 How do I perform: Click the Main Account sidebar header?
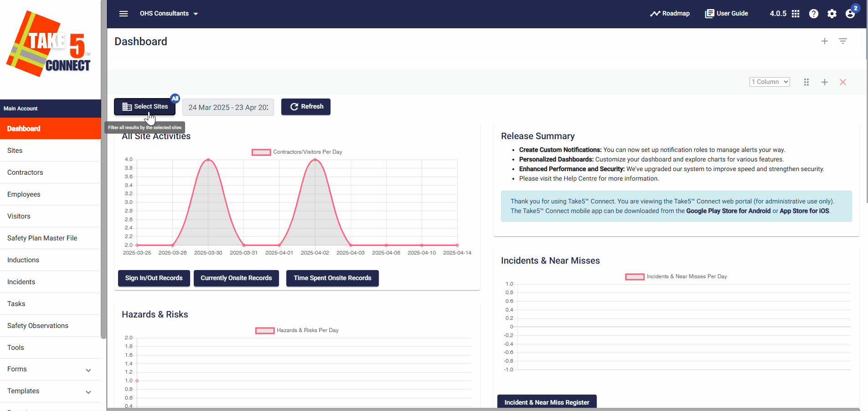pos(50,109)
